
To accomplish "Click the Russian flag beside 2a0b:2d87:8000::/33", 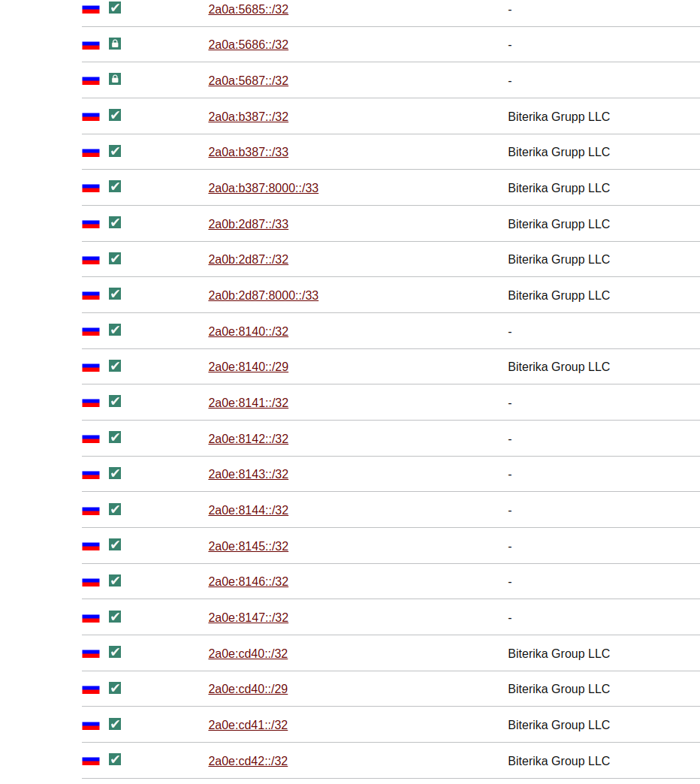I will (91, 295).
